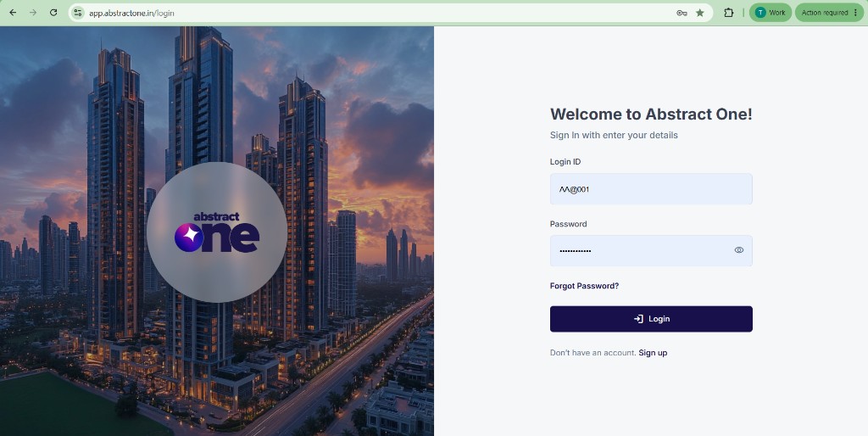The height and width of the screenshot is (436, 868).
Task: Show password using the eye icon
Action: pyautogui.click(x=738, y=250)
